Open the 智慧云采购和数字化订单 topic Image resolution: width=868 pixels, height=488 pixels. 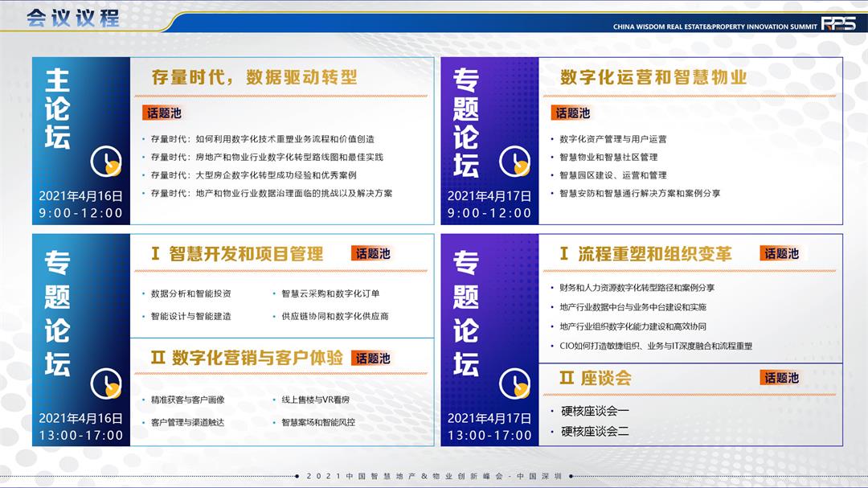[330, 293]
